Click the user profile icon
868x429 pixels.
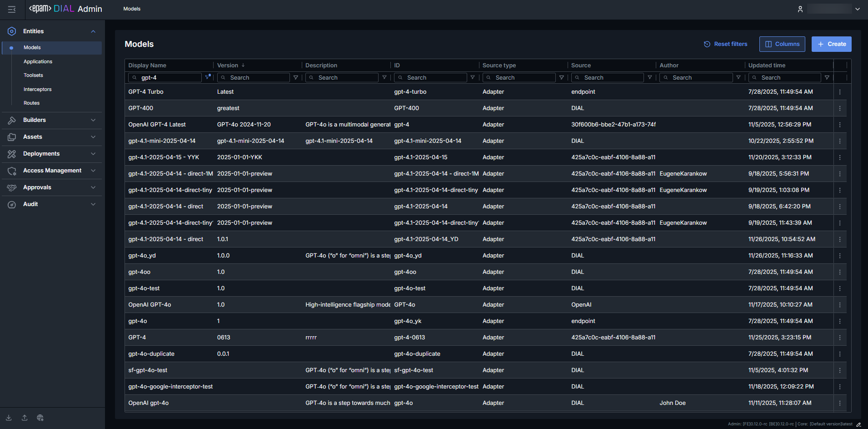[800, 9]
